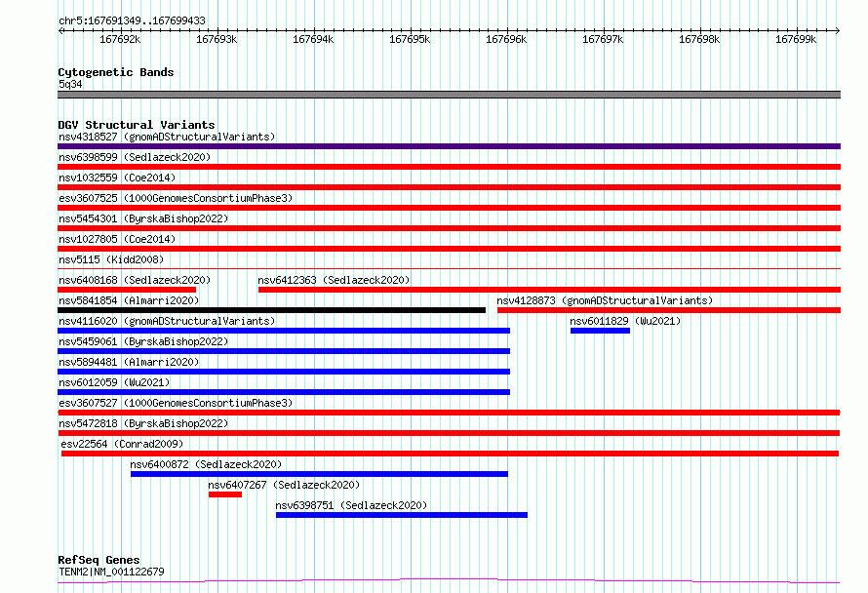Viewport: 868px width, 593px height.
Task: Click the nsv5115 (Kidd2008) label
Action: point(111,259)
